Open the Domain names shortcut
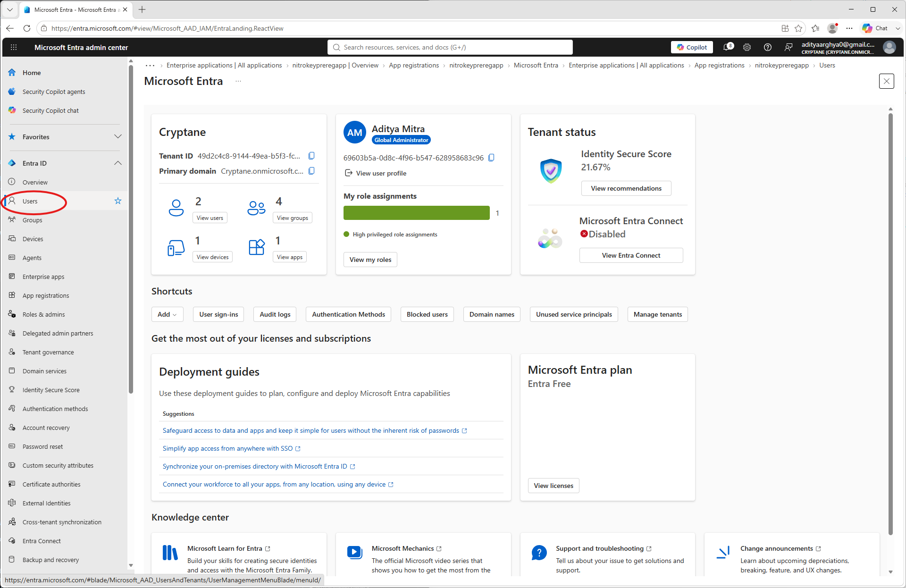906x588 pixels. click(x=492, y=314)
